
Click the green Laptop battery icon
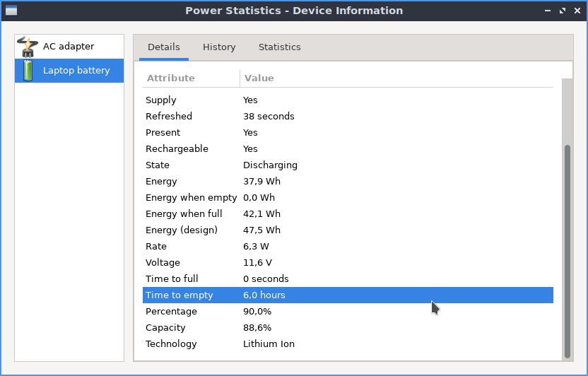coord(28,71)
